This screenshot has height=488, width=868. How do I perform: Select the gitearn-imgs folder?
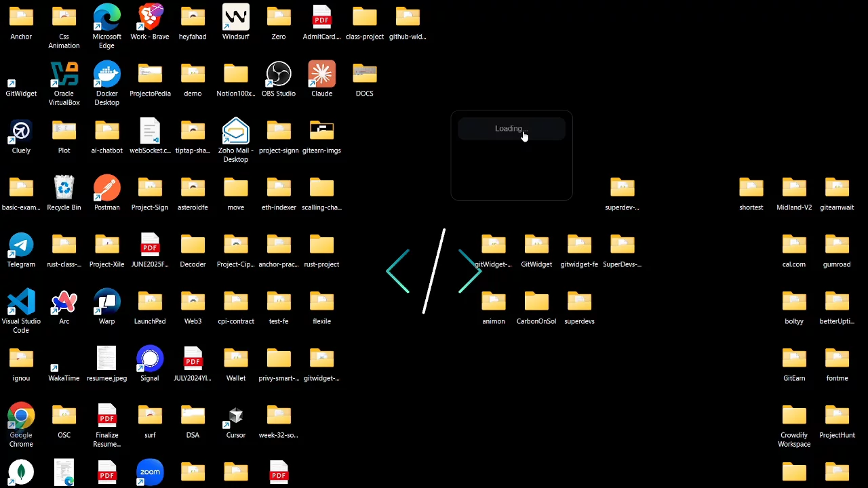point(321,131)
